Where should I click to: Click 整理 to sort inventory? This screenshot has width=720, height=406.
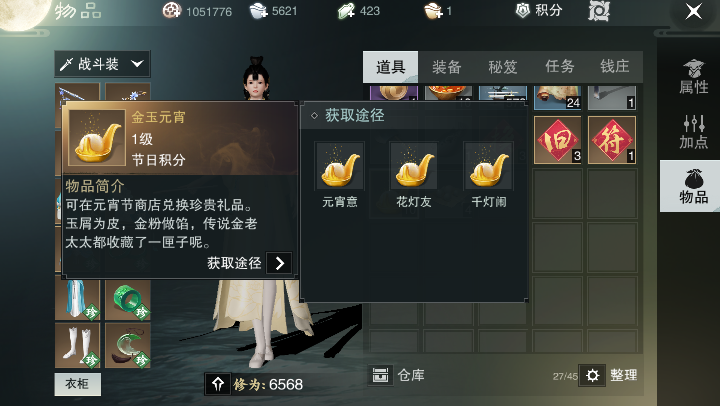coord(623,376)
